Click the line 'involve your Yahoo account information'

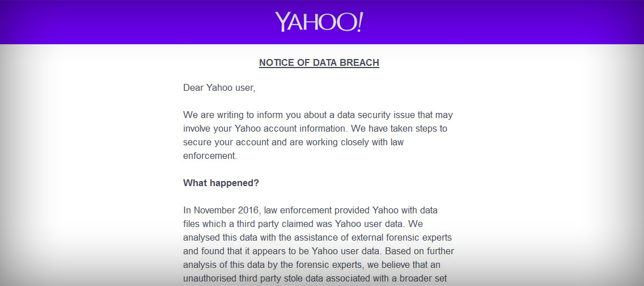315,129
